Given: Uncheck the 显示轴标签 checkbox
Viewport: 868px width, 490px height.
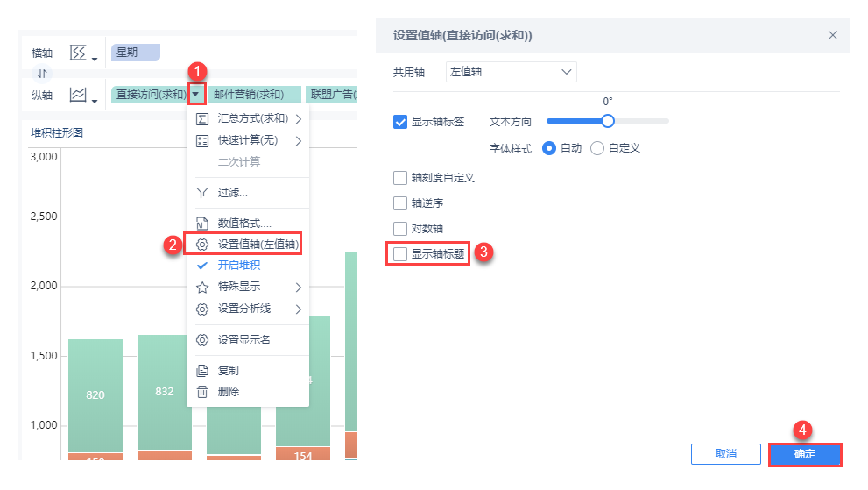Looking at the screenshot, I should [x=400, y=122].
